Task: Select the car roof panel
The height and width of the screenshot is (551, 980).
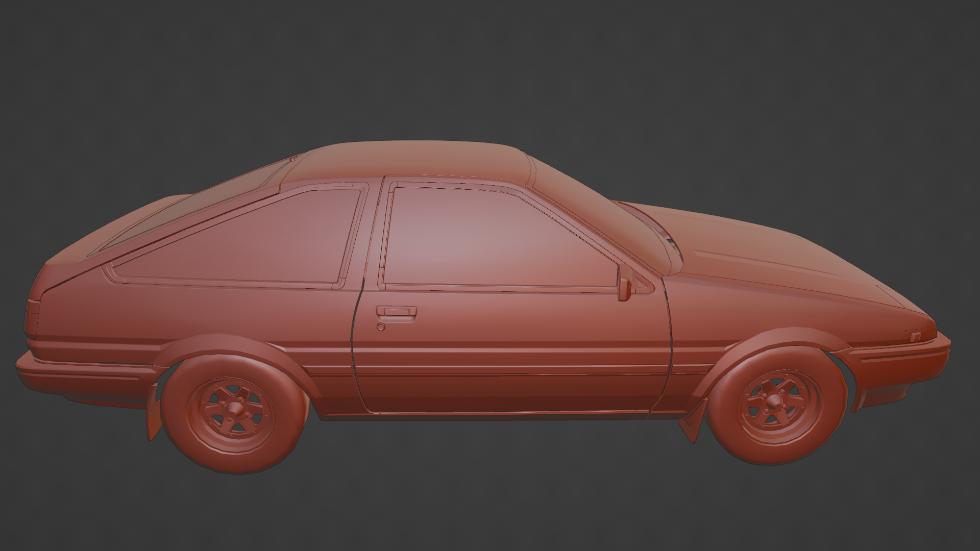Action: pos(408,161)
